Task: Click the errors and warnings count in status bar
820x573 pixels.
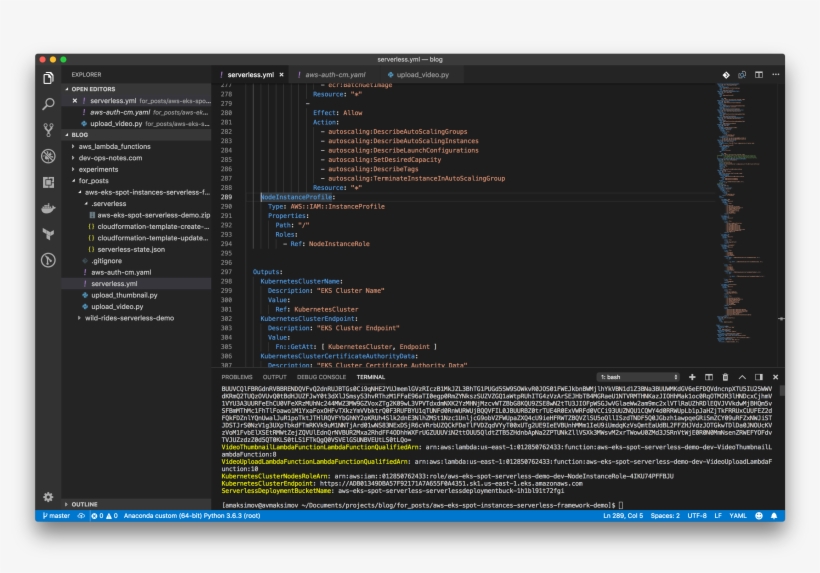Action: [x=105, y=515]
